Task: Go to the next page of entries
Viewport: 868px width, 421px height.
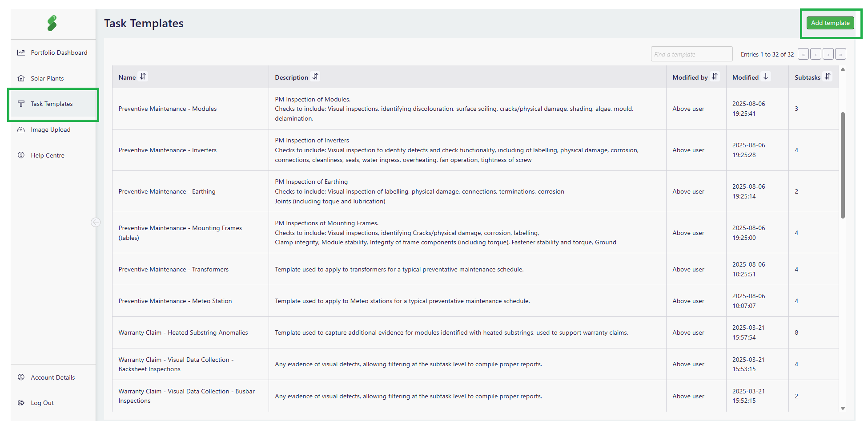Action: [x=828, y=54]
